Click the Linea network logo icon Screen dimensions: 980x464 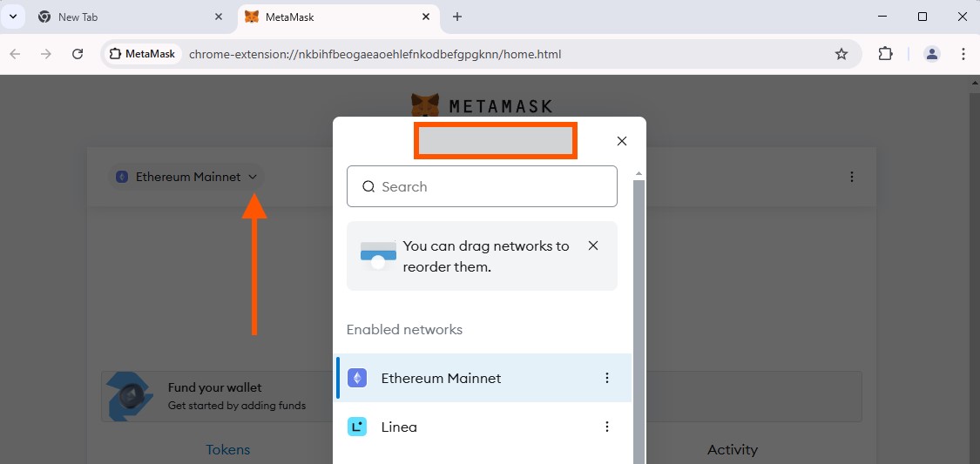tap(357, 427)
